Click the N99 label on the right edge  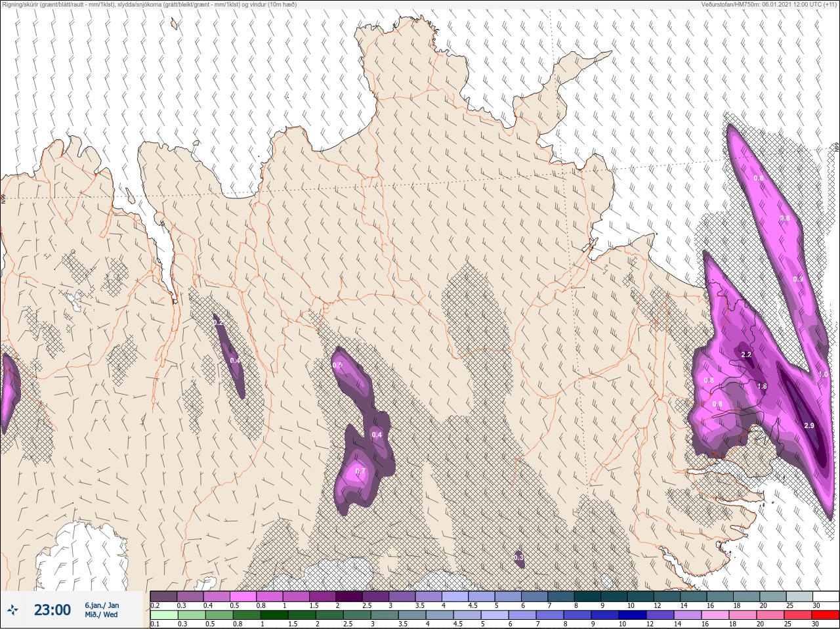tap(837, 148)
